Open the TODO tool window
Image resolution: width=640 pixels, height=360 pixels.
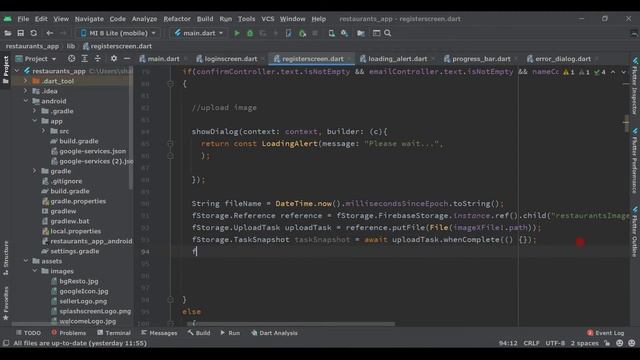click(28, 333)
